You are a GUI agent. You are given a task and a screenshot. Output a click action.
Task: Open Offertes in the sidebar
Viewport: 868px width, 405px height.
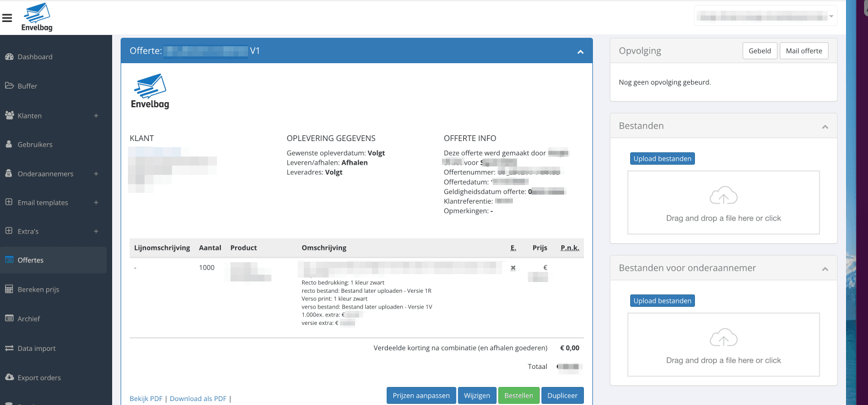point(31,260)
